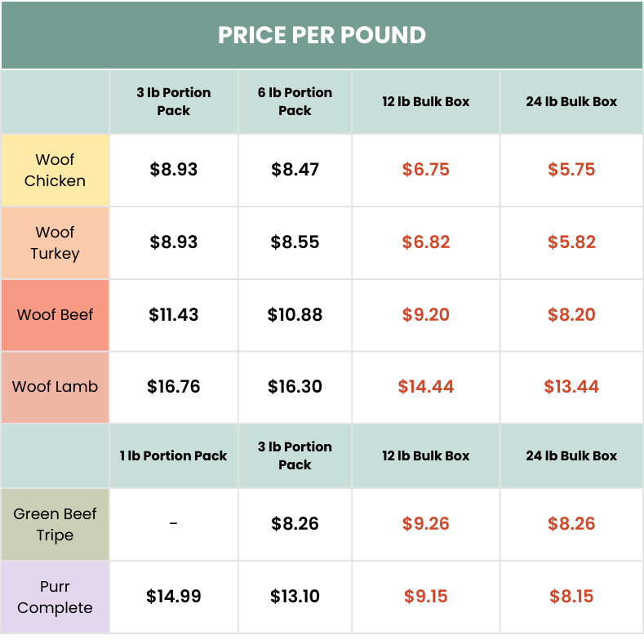644x644 pixels.
Task: Select the $11.43 Woof Beef price
Action: [x=173, y=315]
